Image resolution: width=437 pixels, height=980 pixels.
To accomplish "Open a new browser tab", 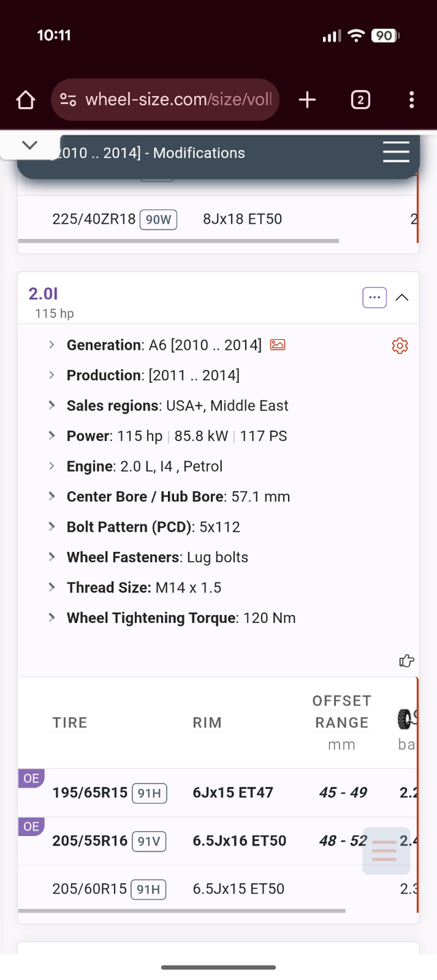I will point(307,100).
